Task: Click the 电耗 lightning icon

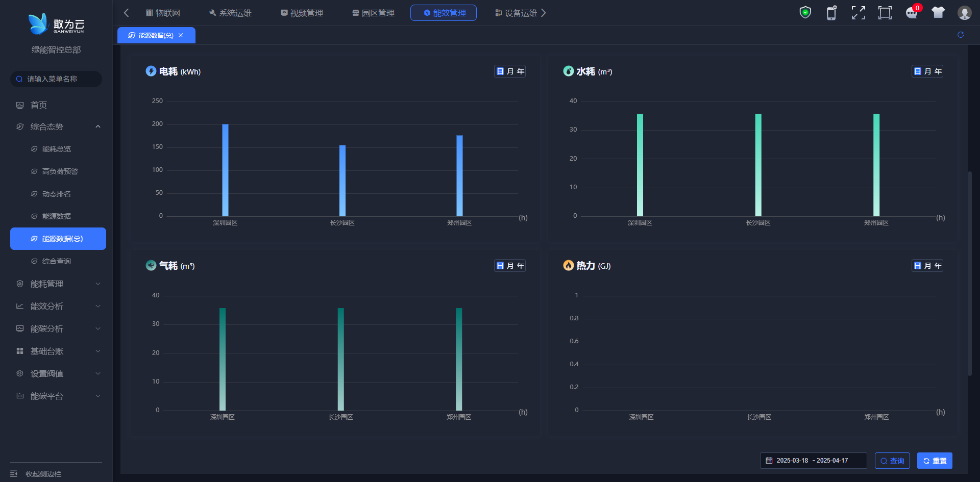Action: coord(151,71)
